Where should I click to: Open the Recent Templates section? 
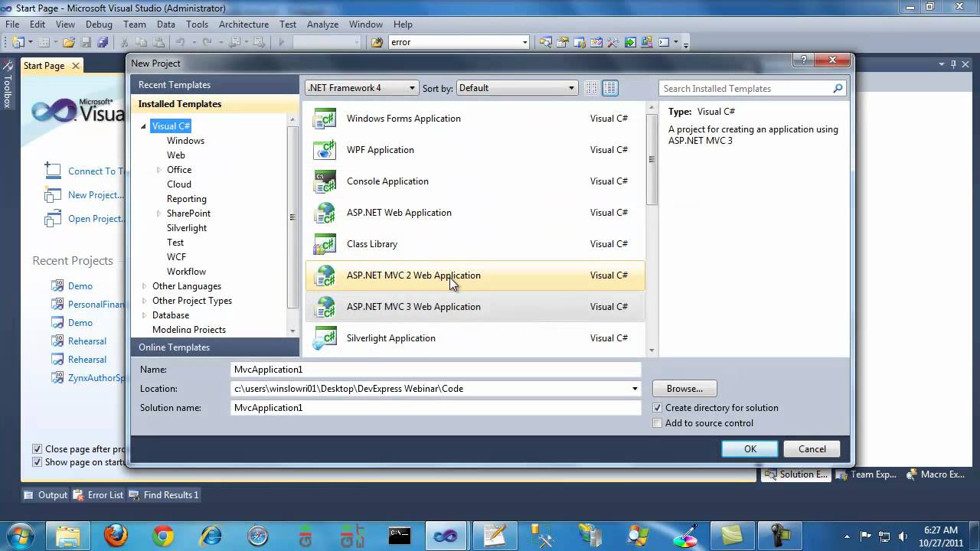pyautogui.click(x=215, y=85)
